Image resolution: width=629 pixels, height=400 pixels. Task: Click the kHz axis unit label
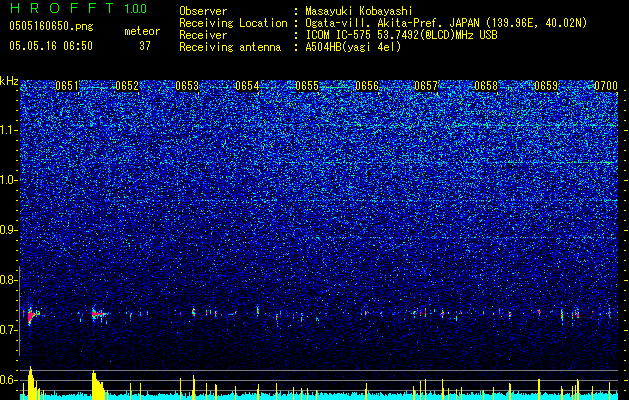point(9,81)
